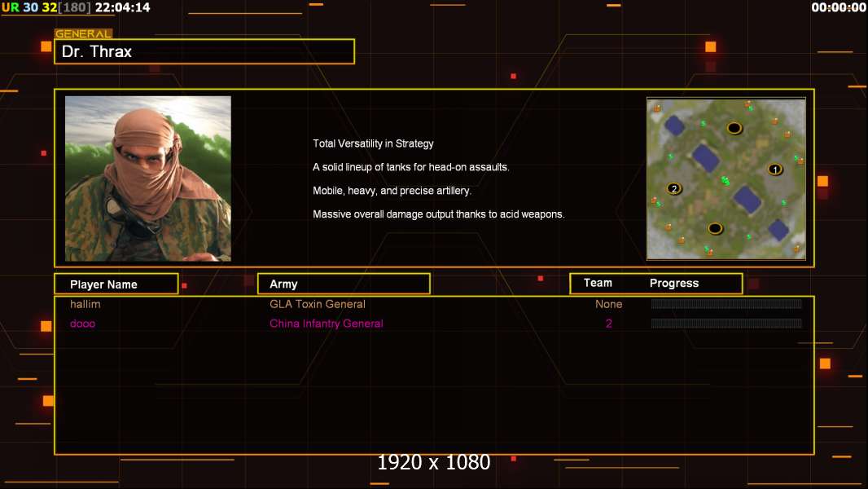The image size is (868, 489).
Task: Click the Dr. Thrax name field
Action: click(204, 51)
